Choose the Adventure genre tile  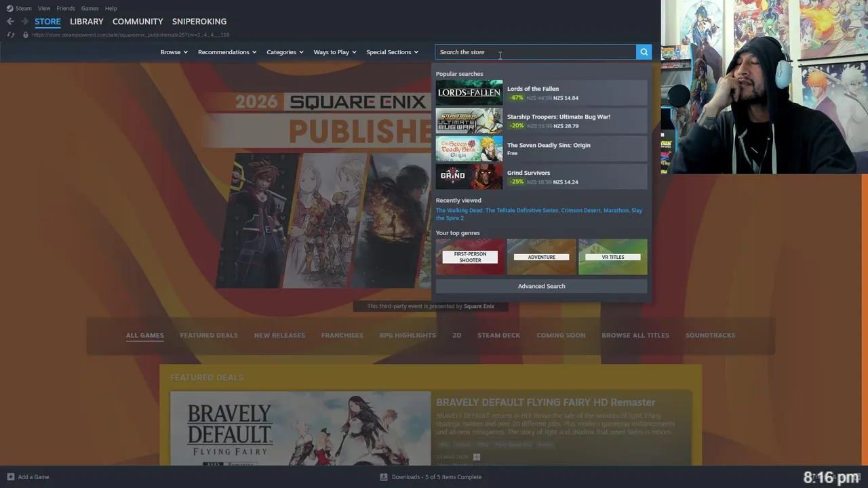(x=541, y=257)
